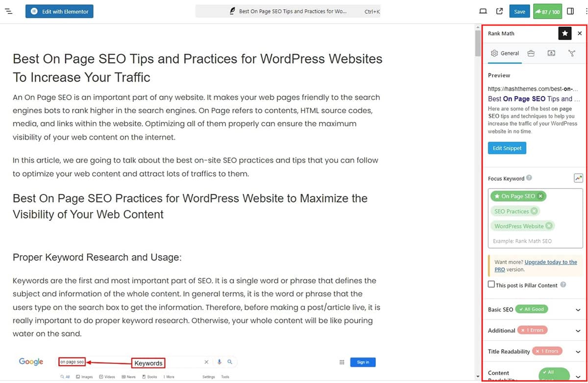Screen dimensions: 588x383
Task: Open the document overview list icon
Action: (8, 11)
